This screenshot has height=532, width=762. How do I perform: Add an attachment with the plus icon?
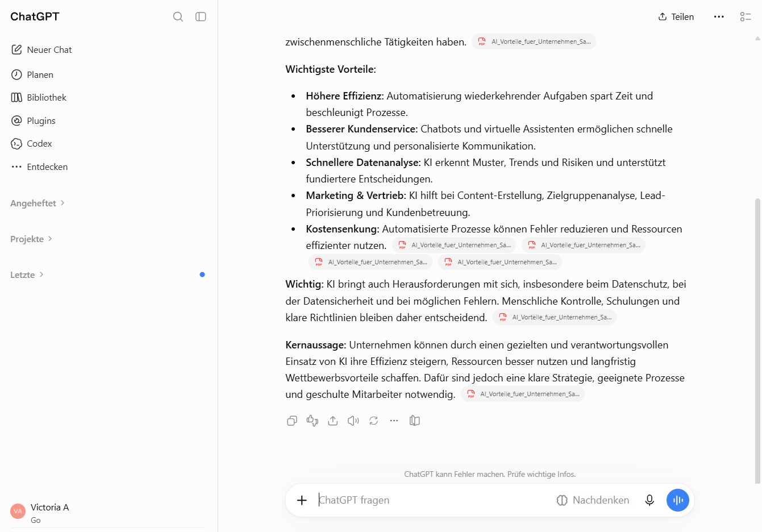[x=302, y=500]
